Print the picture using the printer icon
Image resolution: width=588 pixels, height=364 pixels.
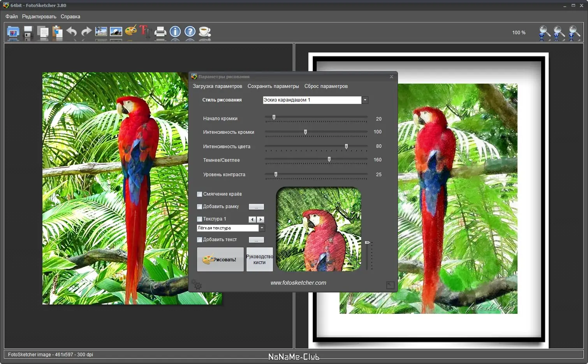[160, 32]
